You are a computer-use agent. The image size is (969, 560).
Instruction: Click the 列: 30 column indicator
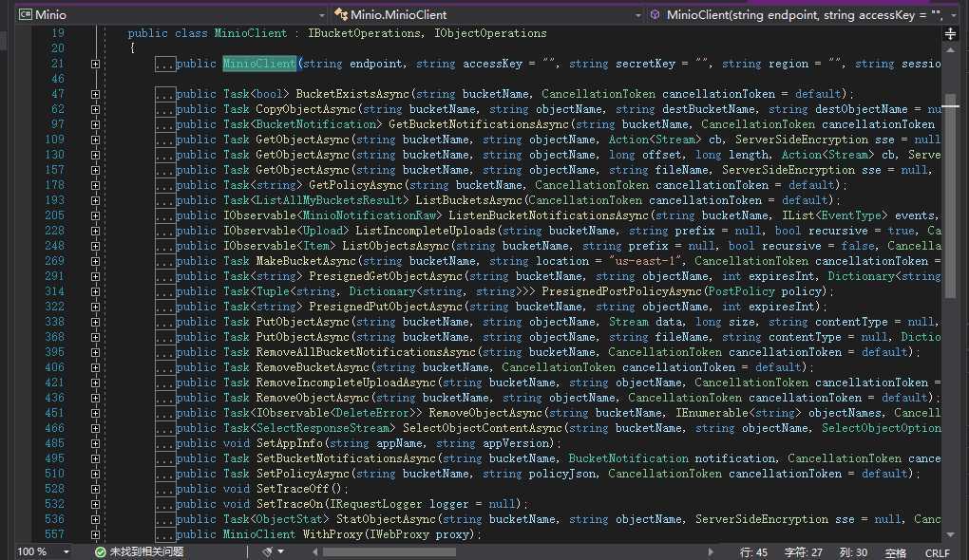(853, 552)
